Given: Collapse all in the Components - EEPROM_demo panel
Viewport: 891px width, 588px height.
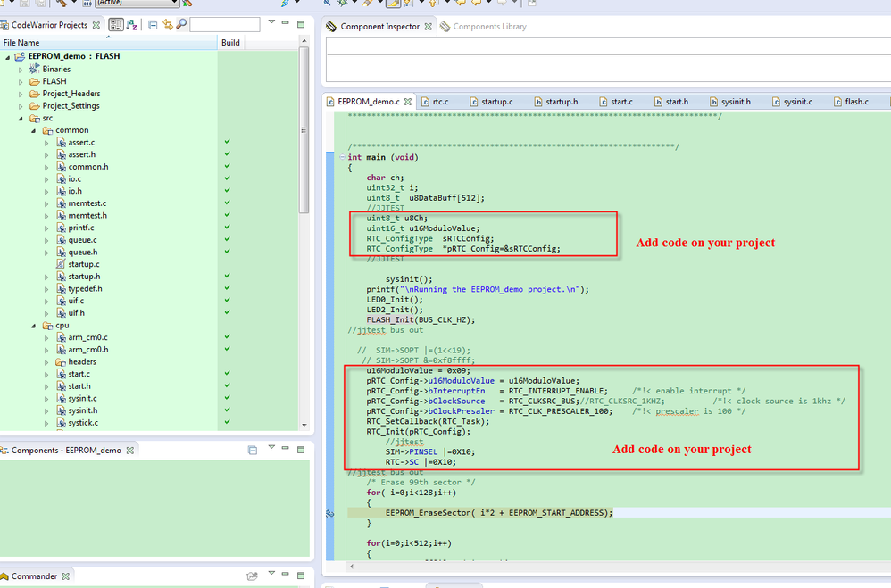Looking at the screenshot, I should (x=253, y=450).
